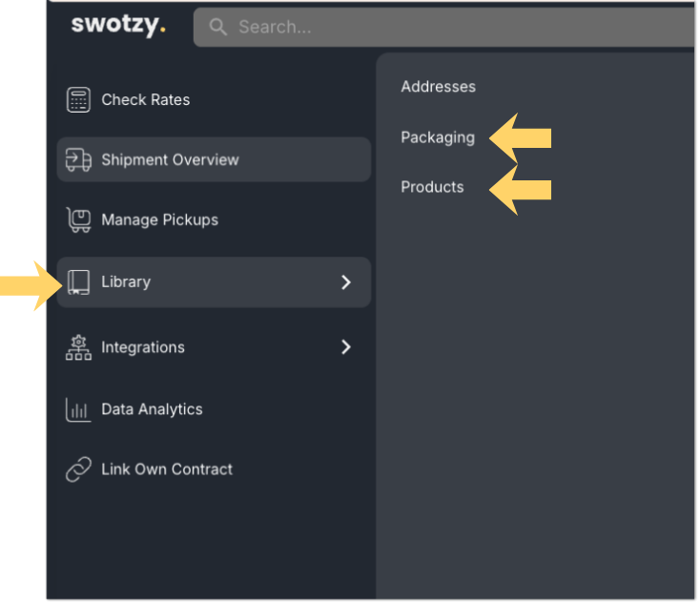
Task: Click the Link Own Contract chain icon
Action: [x=78, y=469]
